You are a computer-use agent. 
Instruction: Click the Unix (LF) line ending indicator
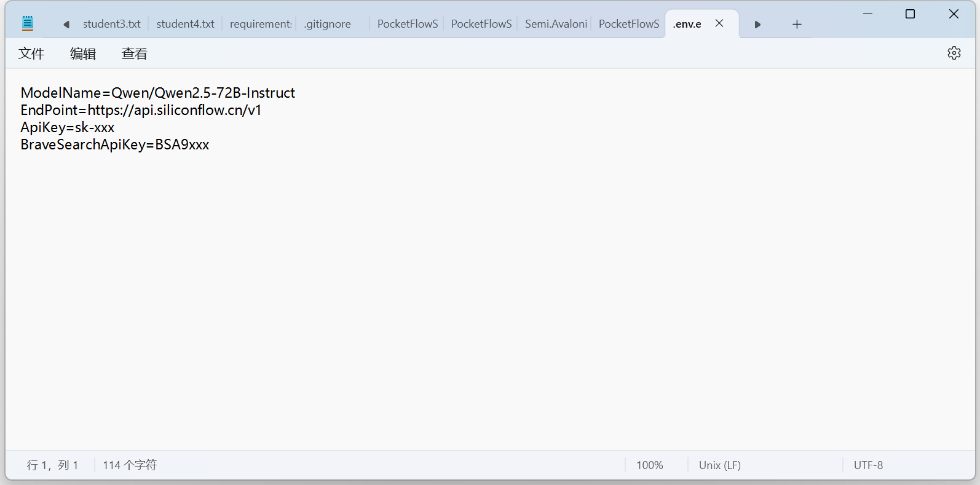point(719,465)
